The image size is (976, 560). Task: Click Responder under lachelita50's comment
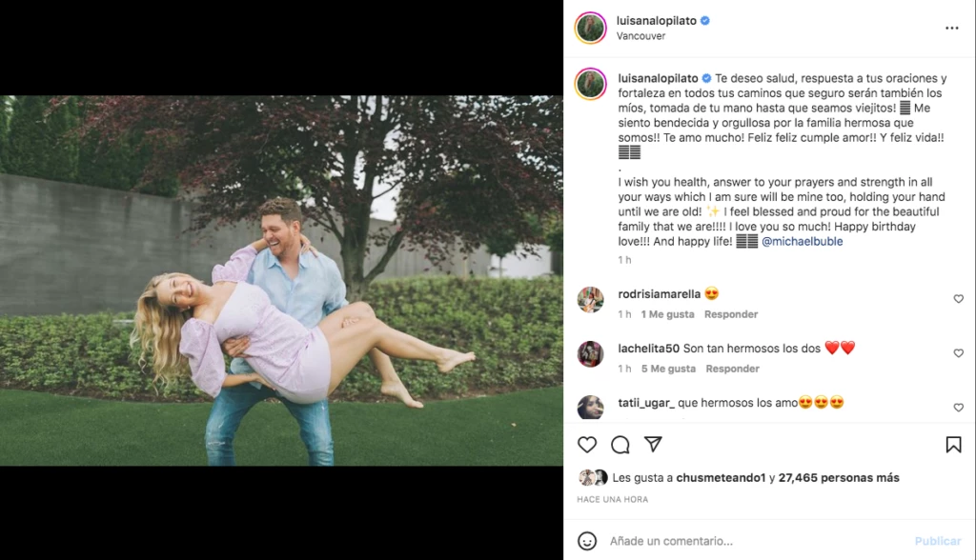point(732,369)
